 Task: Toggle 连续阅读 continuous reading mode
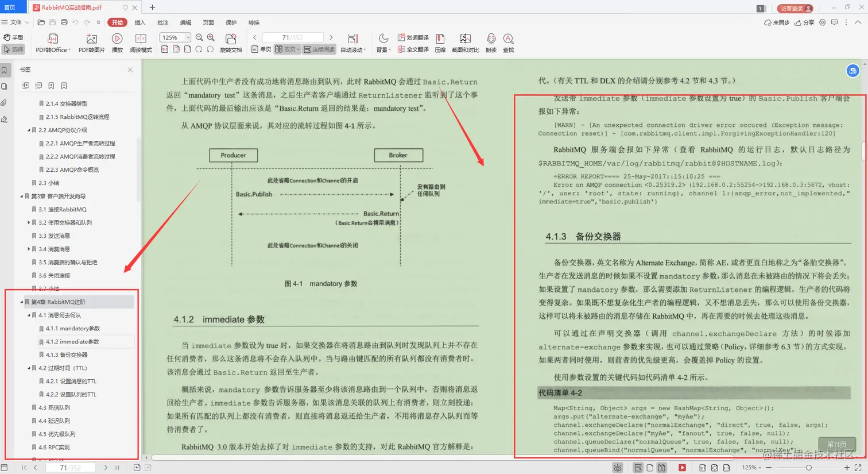pos(319,48)
